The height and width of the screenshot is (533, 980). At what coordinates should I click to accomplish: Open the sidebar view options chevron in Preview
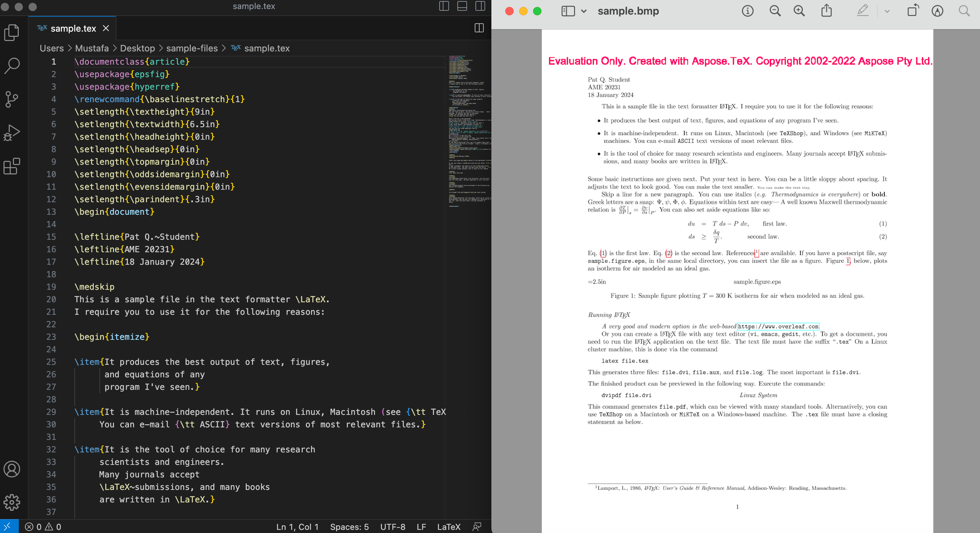(x=583, y=11)
